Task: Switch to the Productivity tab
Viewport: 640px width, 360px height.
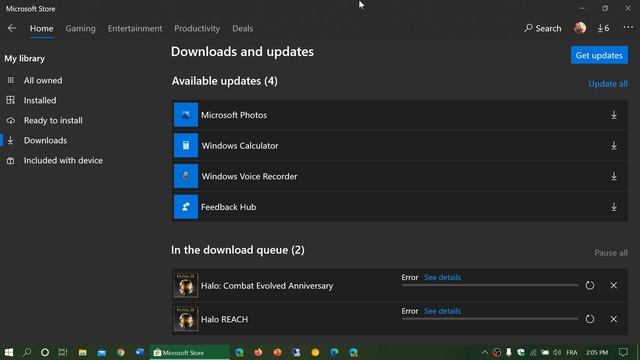Action: (197, 28)
